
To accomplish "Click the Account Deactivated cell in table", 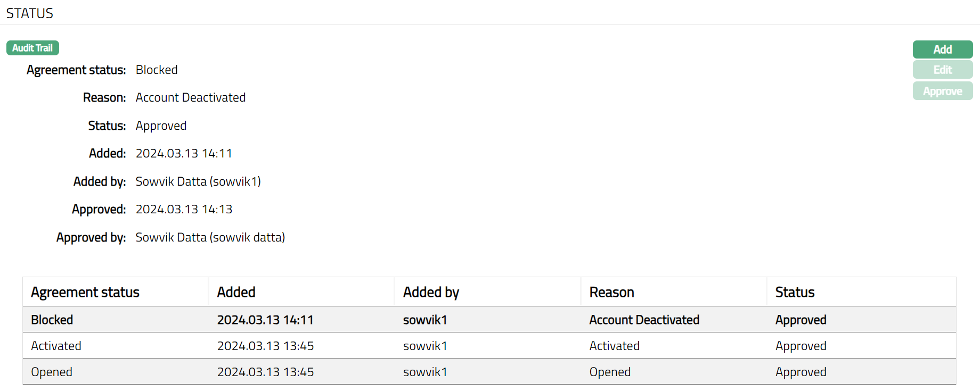I will 644,320.
